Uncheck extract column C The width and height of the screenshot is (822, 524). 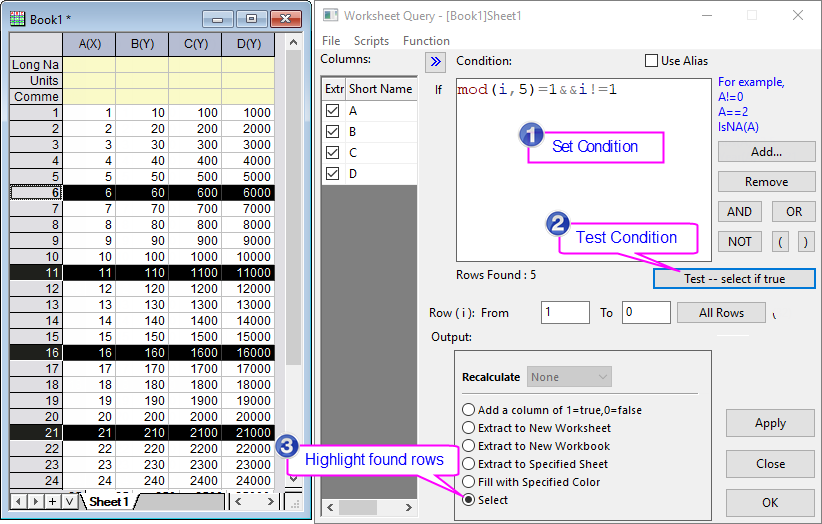(332, 152)
